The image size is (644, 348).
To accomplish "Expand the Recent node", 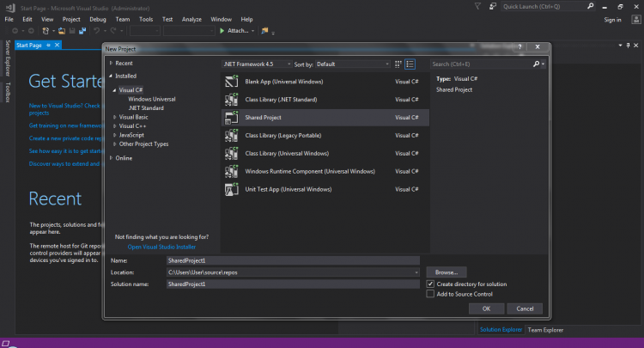I will point(111,64).
